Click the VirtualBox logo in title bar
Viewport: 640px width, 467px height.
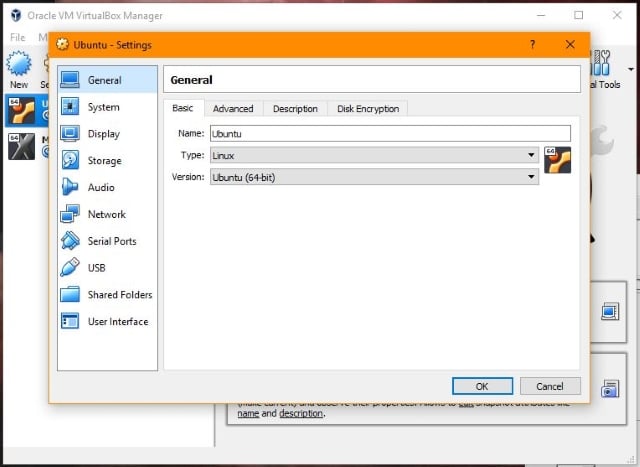click(16, 16)
